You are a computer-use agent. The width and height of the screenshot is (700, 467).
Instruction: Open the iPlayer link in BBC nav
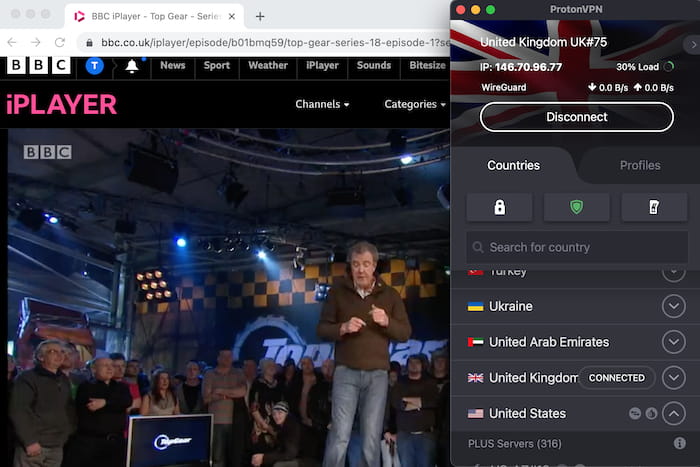322,65
